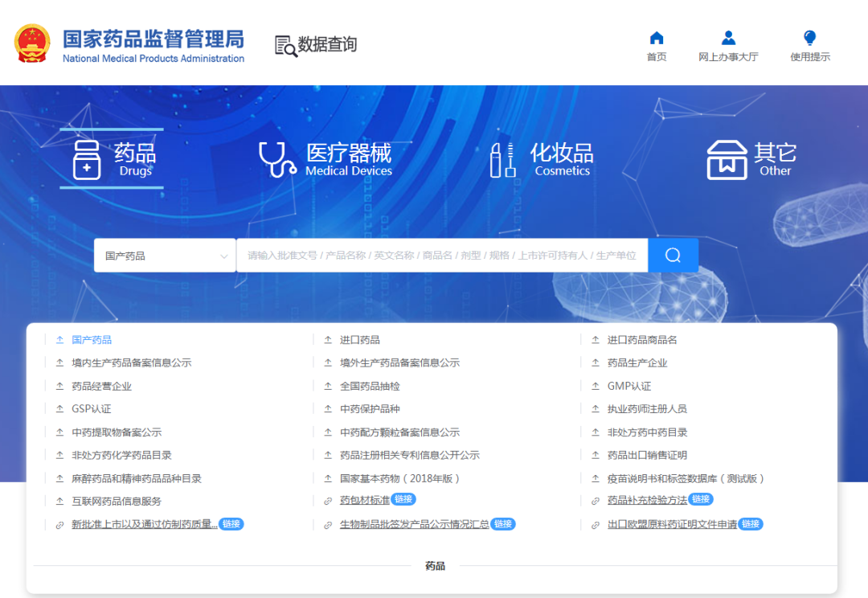The width and height of the screenshot is (868, 598).
Task: Open 生物制品批签发产品公示情况汇总 link
Action: click(415, 524)
